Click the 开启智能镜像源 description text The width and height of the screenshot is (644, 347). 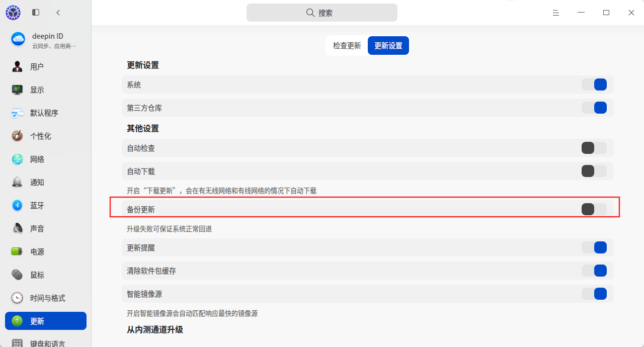pos(192,313)
